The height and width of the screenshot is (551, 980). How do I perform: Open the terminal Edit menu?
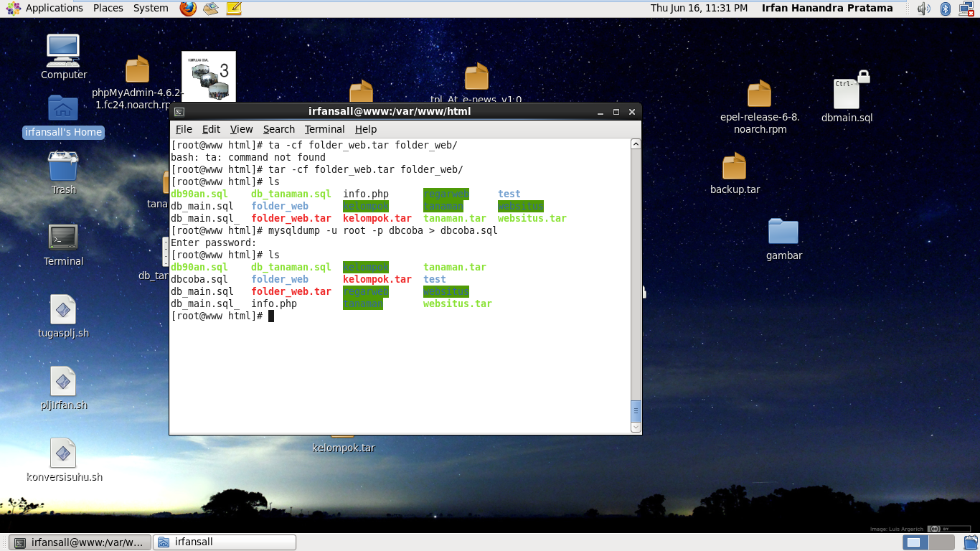211,129
